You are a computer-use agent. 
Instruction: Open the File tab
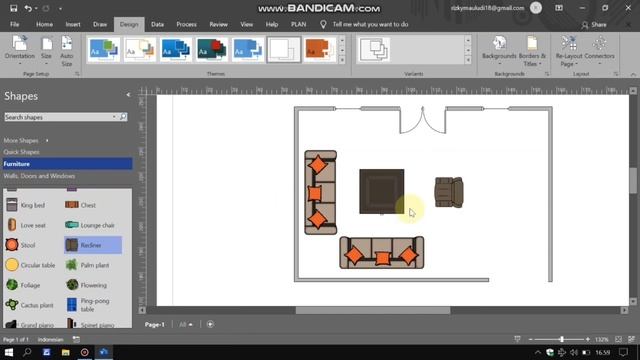pos(15,24)
